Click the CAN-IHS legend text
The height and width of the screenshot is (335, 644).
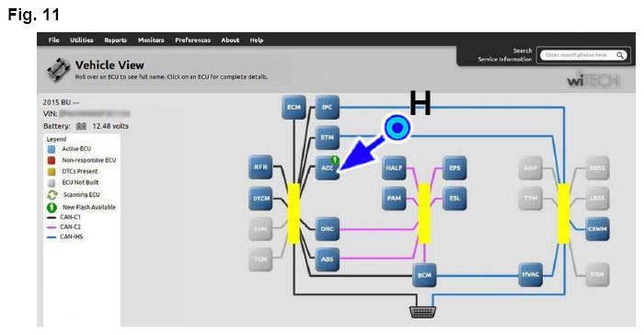(72, 237)
